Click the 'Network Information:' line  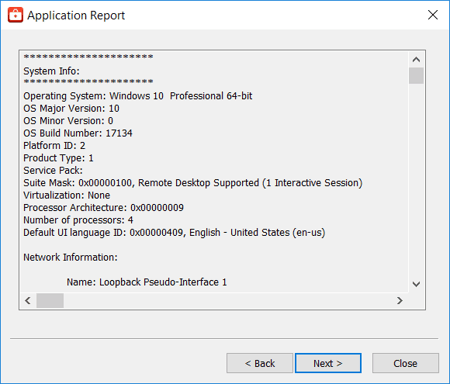click(70, 257)
